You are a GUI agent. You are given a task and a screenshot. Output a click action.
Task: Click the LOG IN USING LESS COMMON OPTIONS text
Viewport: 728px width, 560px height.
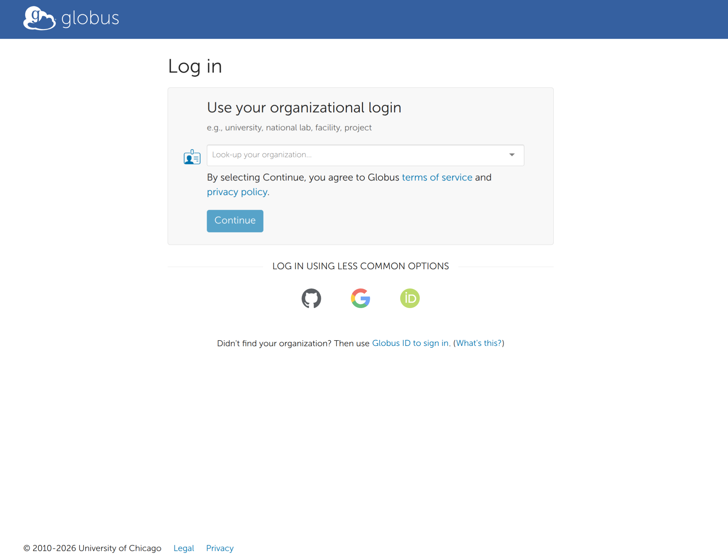(360, 266)
